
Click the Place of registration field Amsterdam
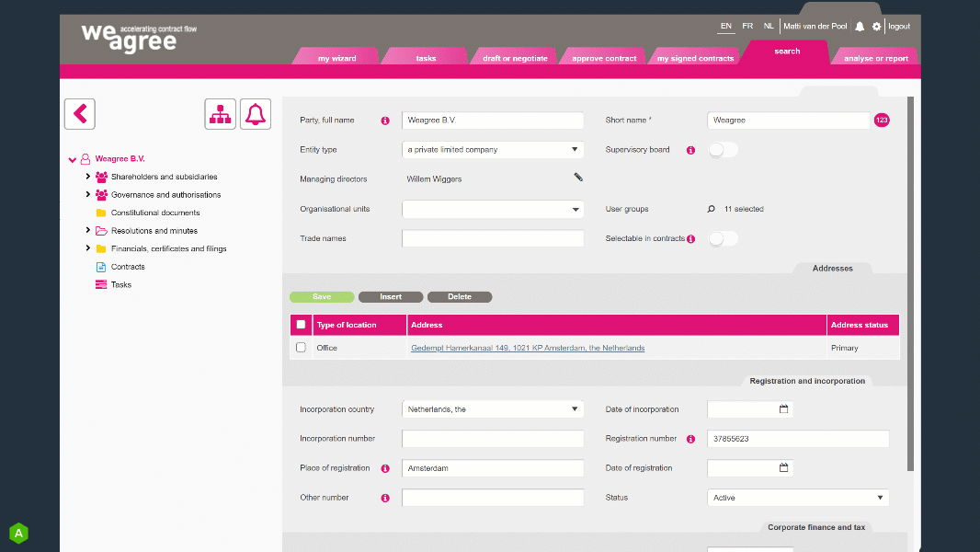pos(493,467)
